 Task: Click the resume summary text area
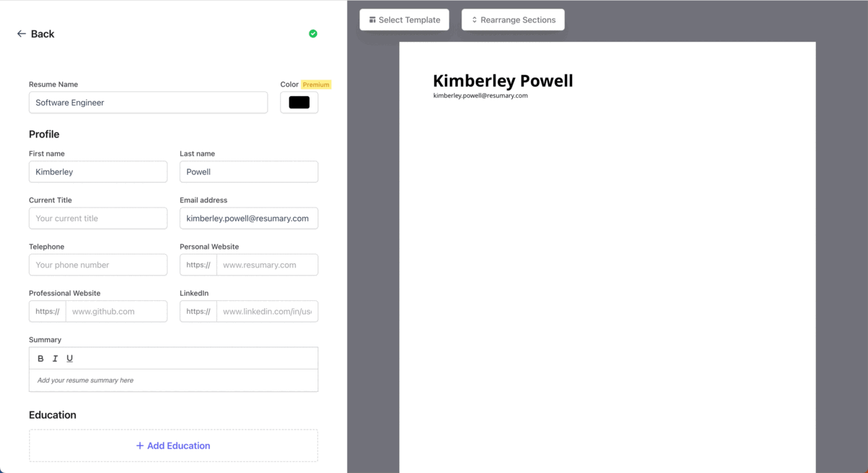pyautogui.click(x=173, y=380)
